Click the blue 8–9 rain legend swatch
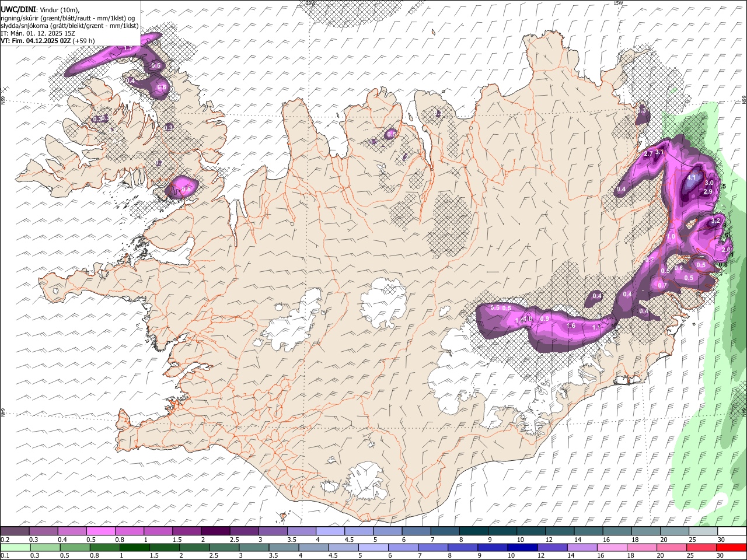The width and height of the screenshot is (747, 560). click(x=463, y=547)
